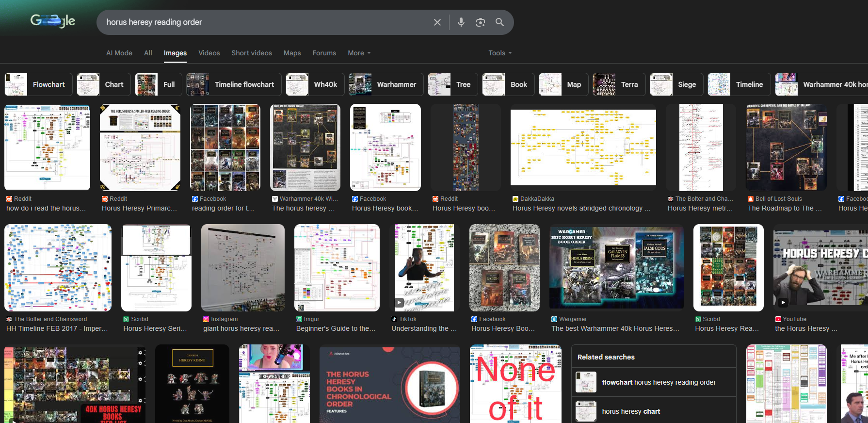
Task: Open search by image camera icon
Action: click(x=481, y=22)
